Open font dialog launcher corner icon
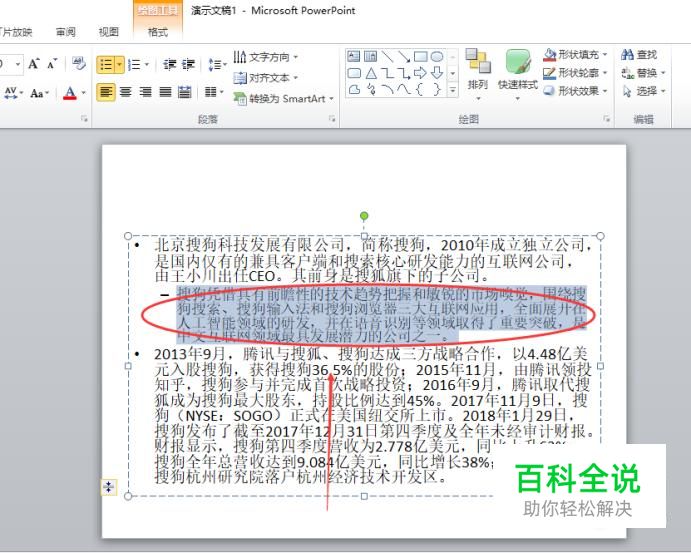 coord(84,119)
